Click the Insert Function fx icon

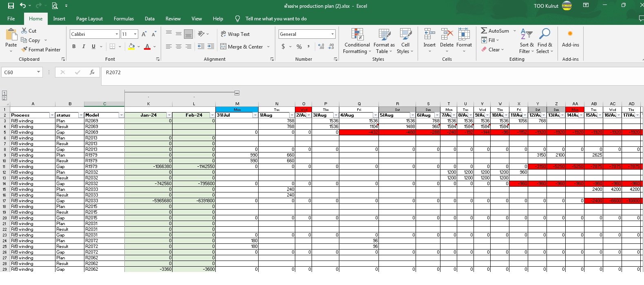coord(92,72)
